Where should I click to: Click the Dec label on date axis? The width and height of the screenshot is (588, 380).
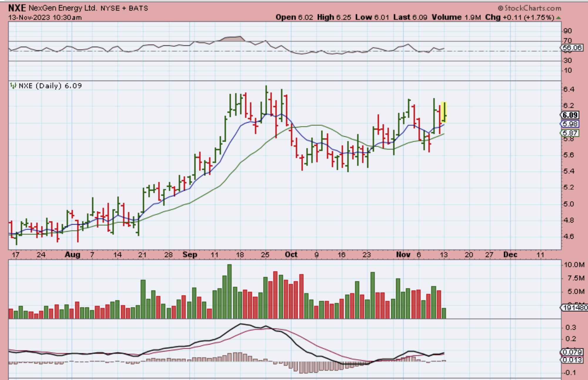pyautogui.click(x=510, y=255)
